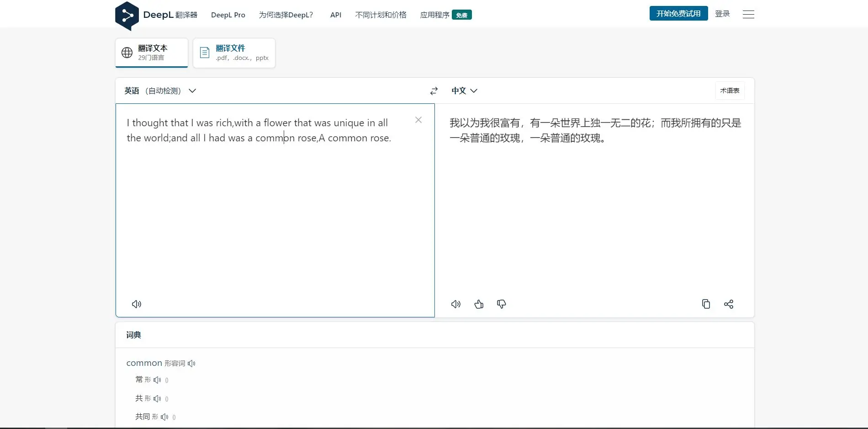Open the hamburger menu icon

coord(748,14)
